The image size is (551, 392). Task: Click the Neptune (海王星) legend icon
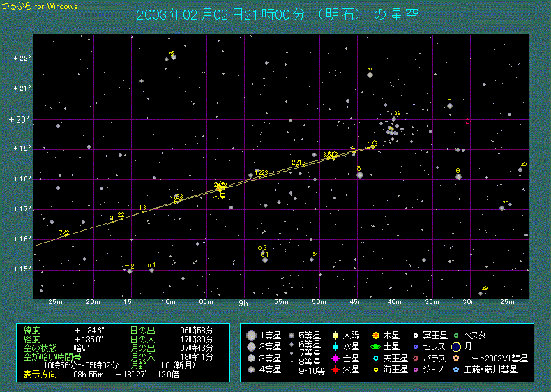coord(375,369)
